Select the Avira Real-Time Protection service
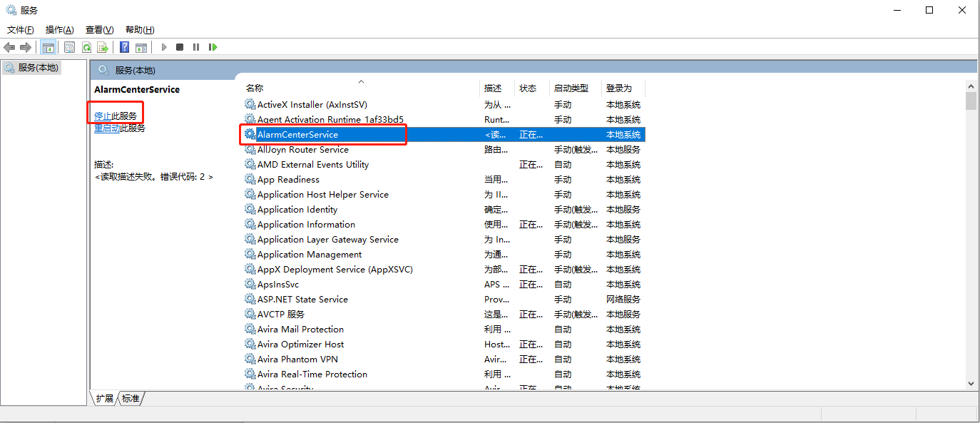The height and width of the screenshot is (423, 980). click(444, 374)
